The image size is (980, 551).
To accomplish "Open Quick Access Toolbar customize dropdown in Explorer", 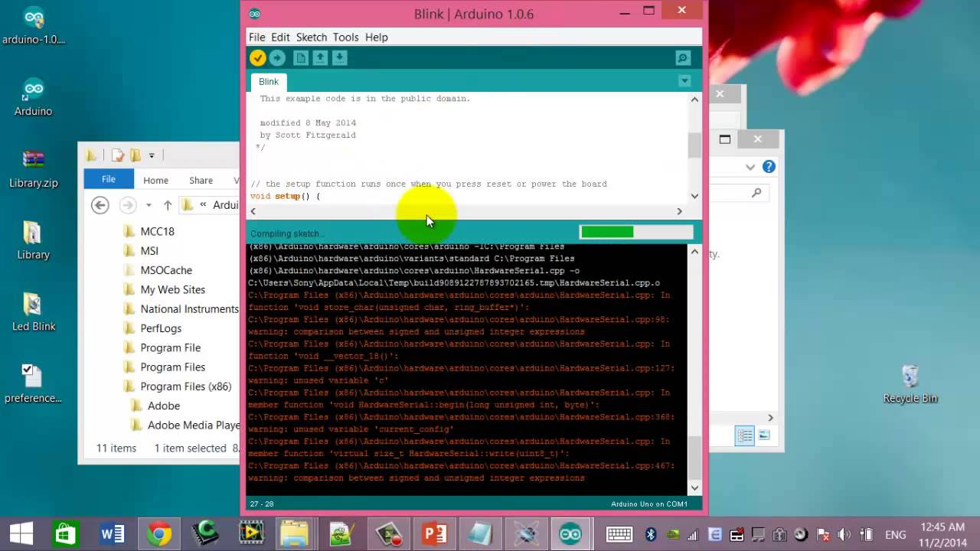I will [152, 155].
